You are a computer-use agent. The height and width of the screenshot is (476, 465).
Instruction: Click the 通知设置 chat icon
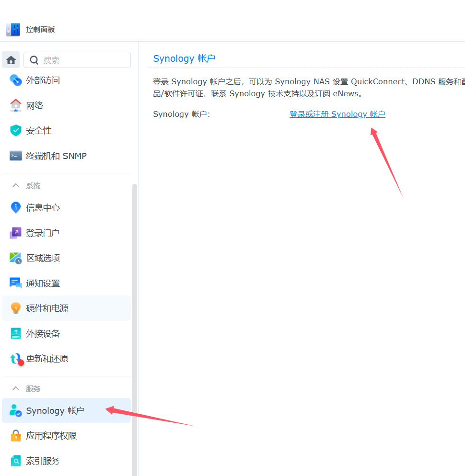[x=16, y=283]
